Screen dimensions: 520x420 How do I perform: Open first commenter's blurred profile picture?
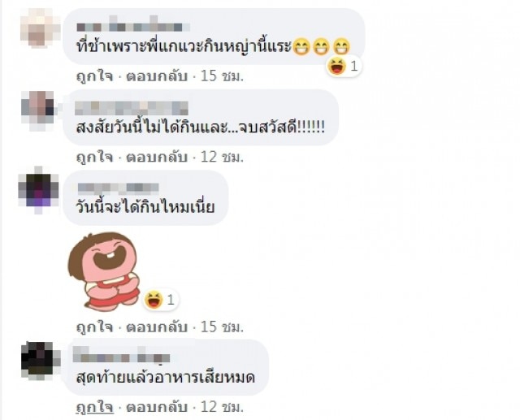pyautogui.click(x=40, y=28)
